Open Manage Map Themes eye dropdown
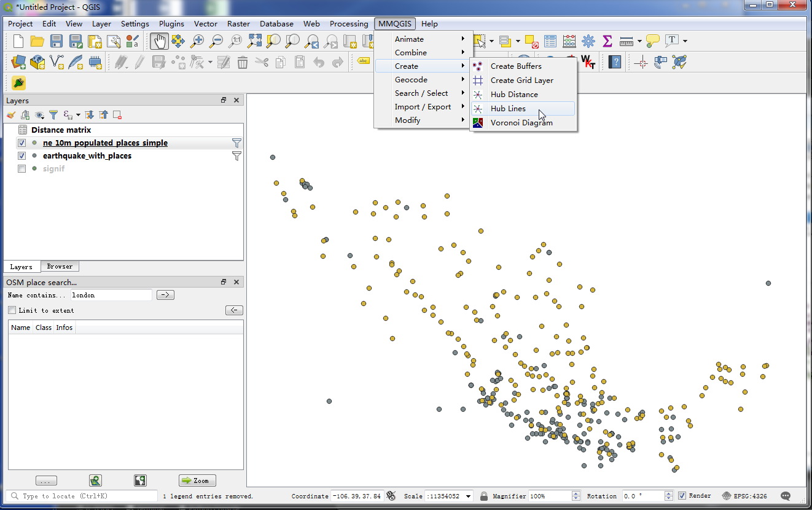This screenshot has height=510, width=812. point(40,115)
